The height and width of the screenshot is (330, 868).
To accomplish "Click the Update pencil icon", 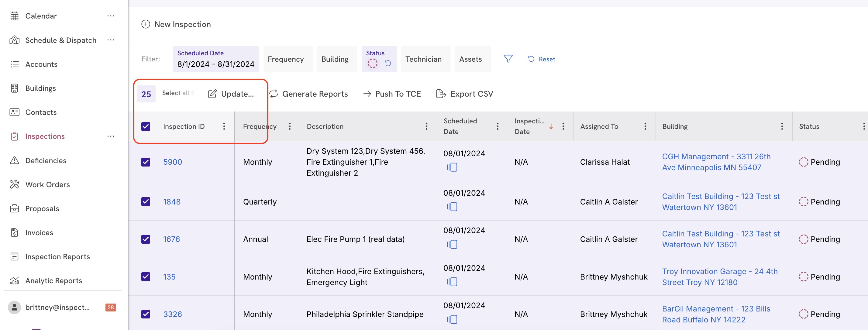I will (x=212, y=94).
